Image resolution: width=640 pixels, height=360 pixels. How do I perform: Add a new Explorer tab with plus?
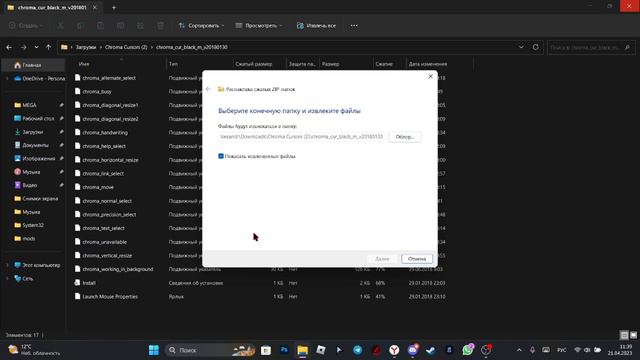click(114, 7)
